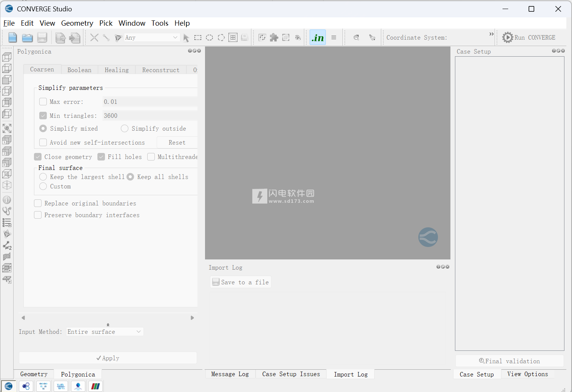Click the small collapse arrow above Input Method

click(x=108, y=324)
